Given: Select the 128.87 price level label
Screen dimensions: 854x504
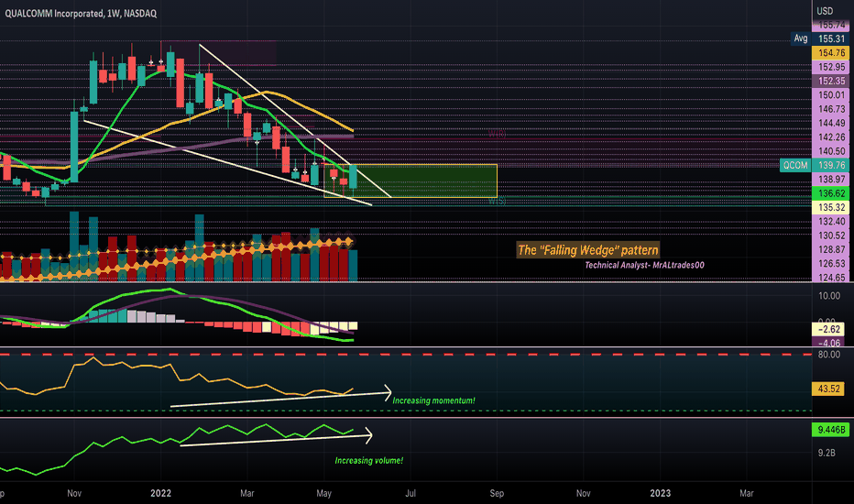Looking at the screenshot, I should pyautogui.click(x=830, y=249).
